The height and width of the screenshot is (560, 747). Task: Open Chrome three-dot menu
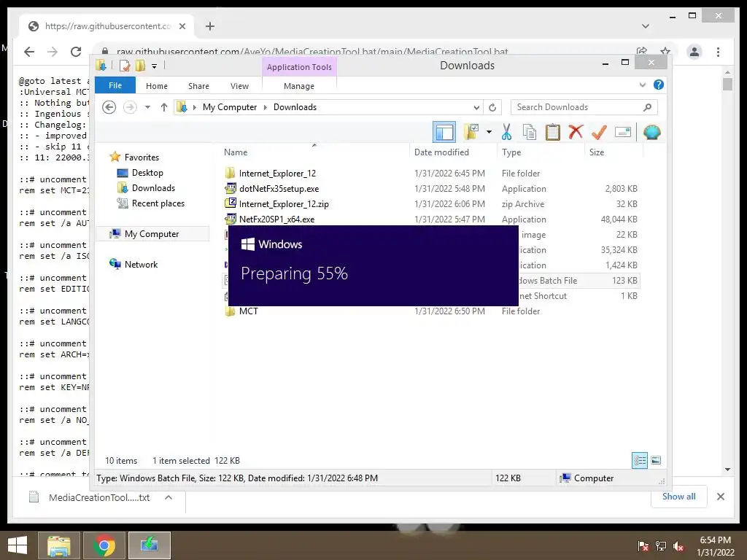click(x=718, y=52)
